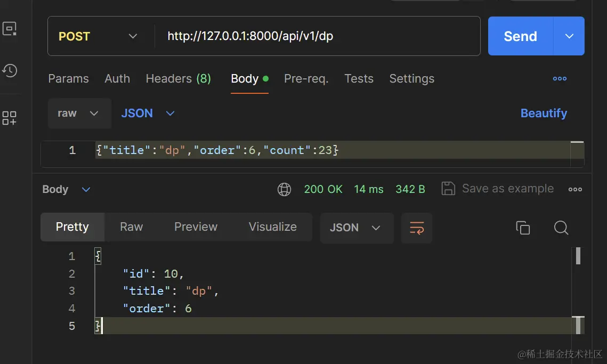Open the response JSON format dropdown

[357, 228]
